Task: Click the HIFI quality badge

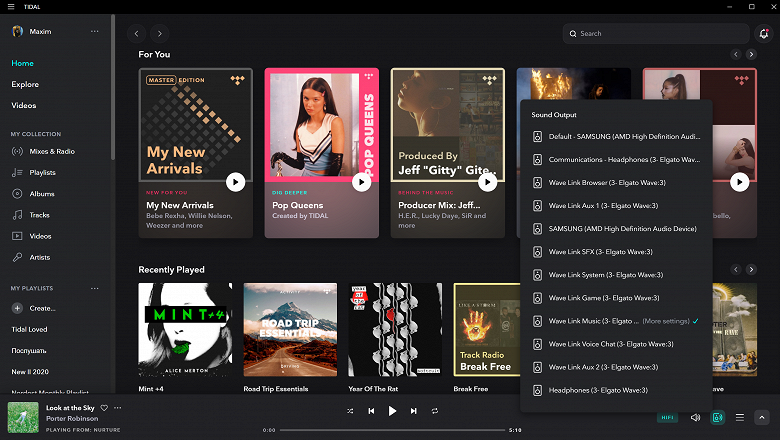Action: (668, 418)
